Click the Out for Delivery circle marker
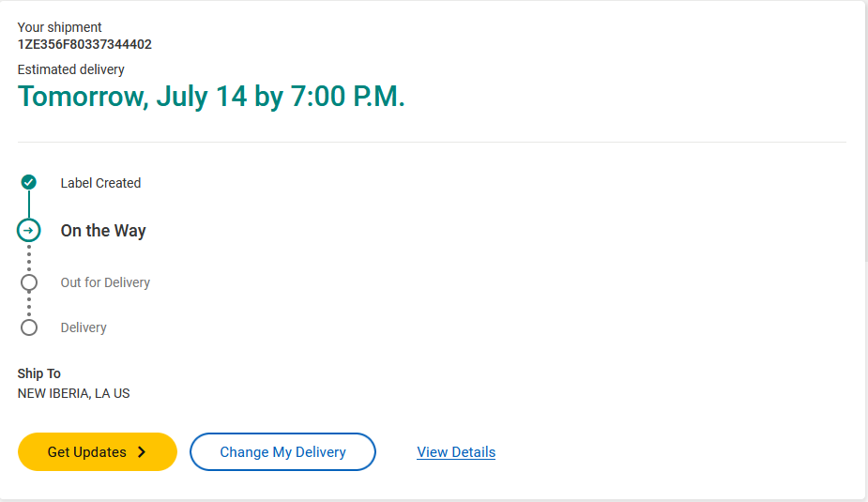The image size is (868, 502). point(29,282)
